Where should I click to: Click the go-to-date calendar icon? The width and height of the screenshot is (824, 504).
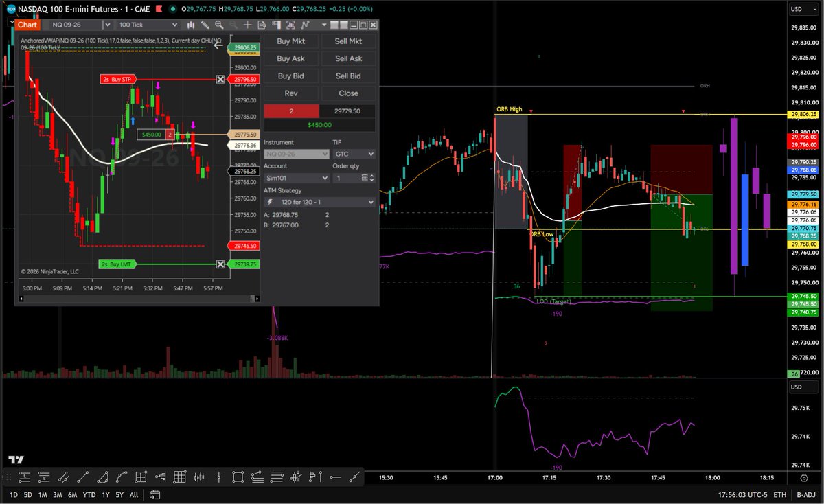(x=155, y=495)
